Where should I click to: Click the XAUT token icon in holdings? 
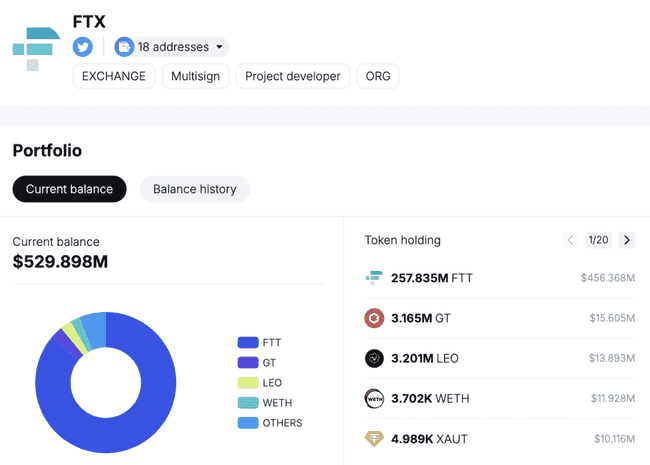(374, 438)
